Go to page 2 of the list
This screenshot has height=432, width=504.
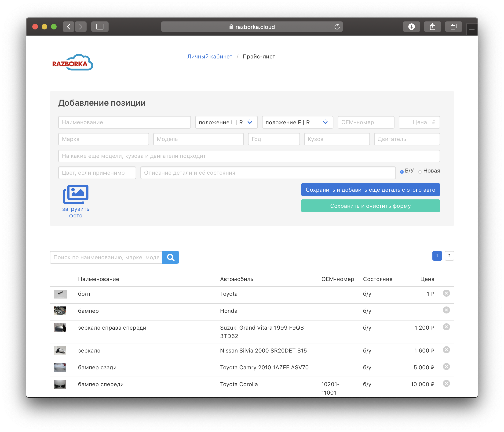click(449, 256)
